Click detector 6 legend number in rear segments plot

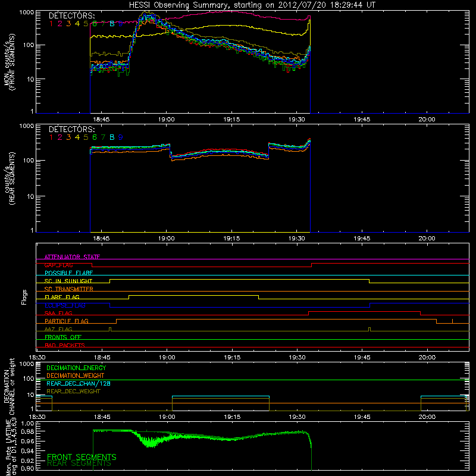point(95,137)
